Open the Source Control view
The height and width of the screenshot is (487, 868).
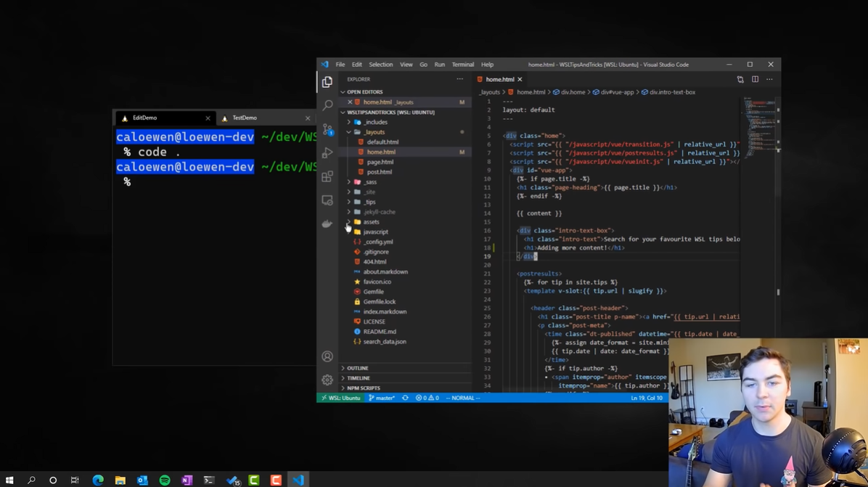click(x=327, y=129)
